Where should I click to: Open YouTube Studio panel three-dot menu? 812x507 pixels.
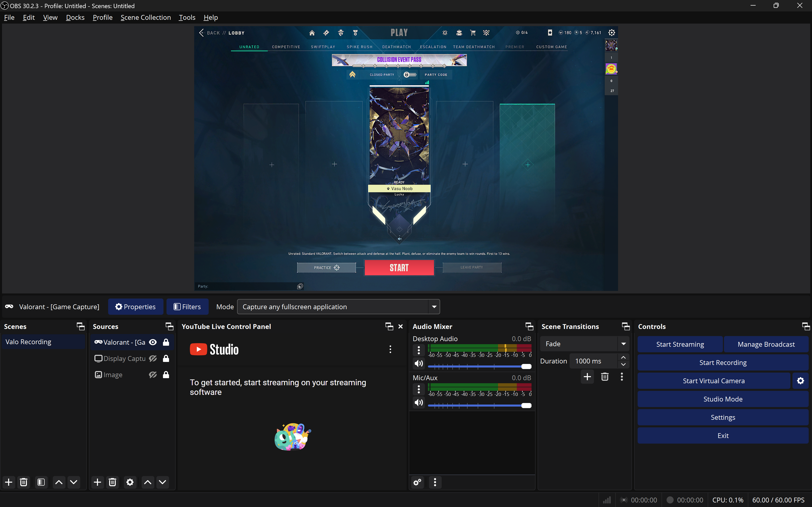390,349
